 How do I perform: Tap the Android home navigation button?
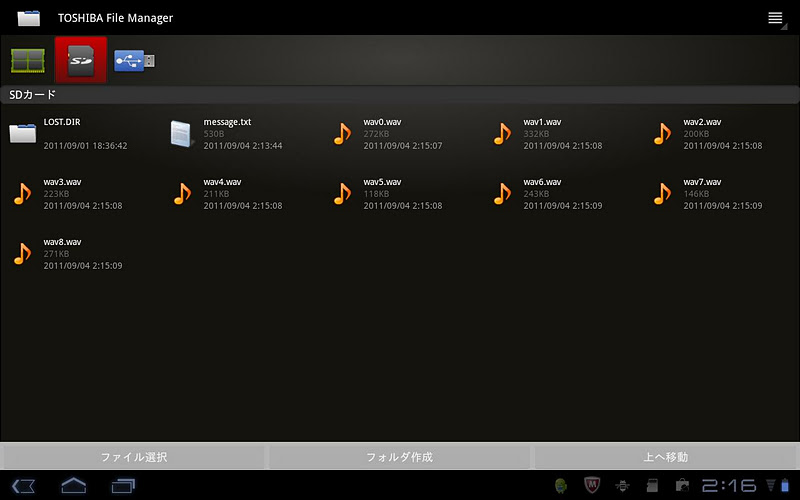(73, 485)
